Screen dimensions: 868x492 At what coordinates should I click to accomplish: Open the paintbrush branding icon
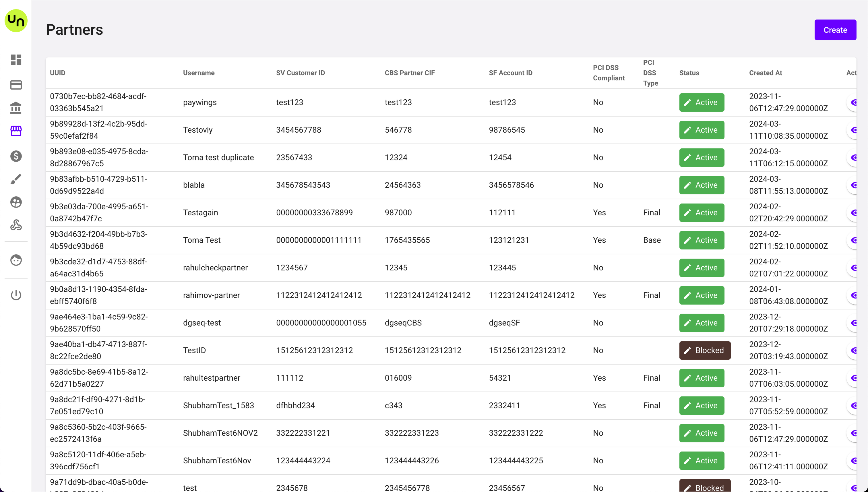tap(16, 179)
